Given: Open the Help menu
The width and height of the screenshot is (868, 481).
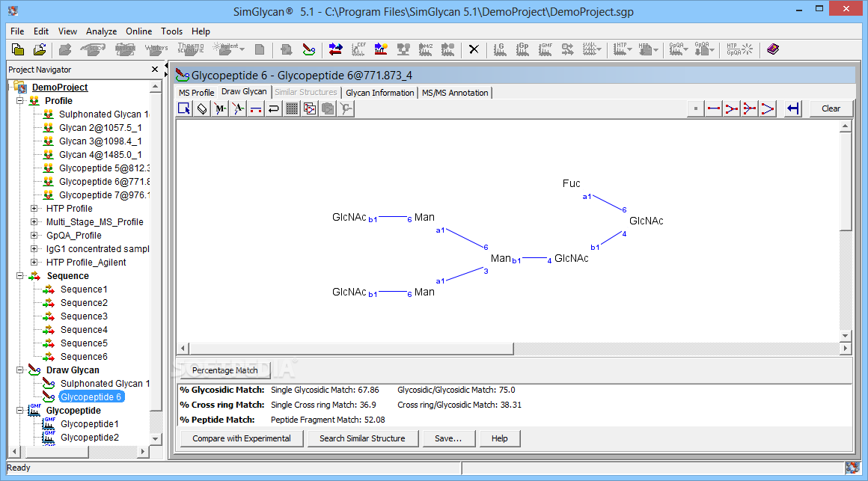Looking at the screenshot, I should [201, 31].
